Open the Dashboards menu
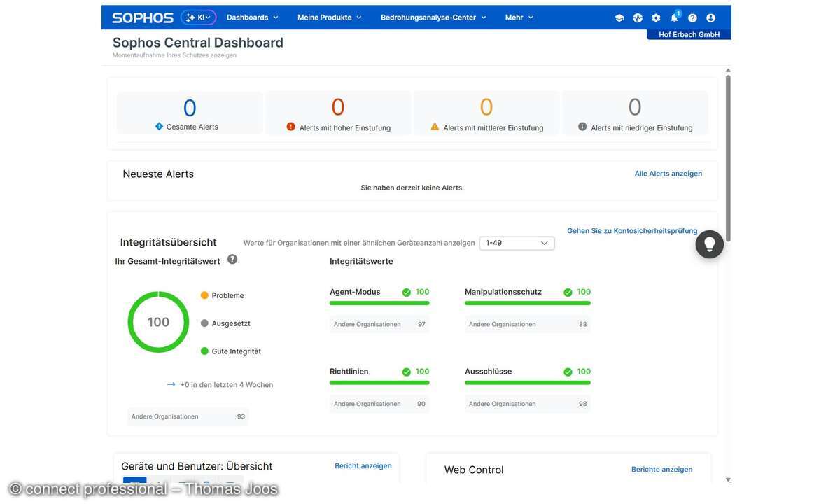Viewport: 840px width, 504px height. click(253, 17)
